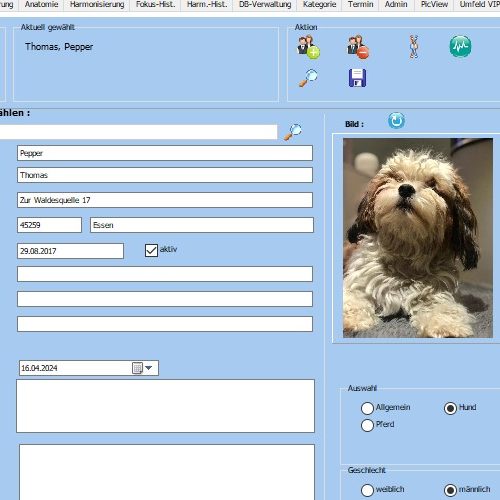This screenshot has width=500, height=500.
Task: Click the bottom empty text area
Action: (167, 472)
